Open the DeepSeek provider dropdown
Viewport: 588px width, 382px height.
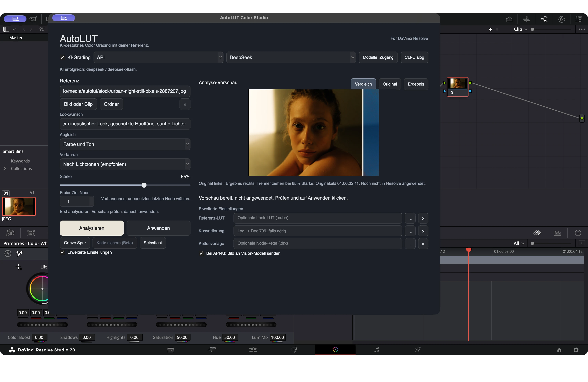pyautogui.click(x=291, y=58)
